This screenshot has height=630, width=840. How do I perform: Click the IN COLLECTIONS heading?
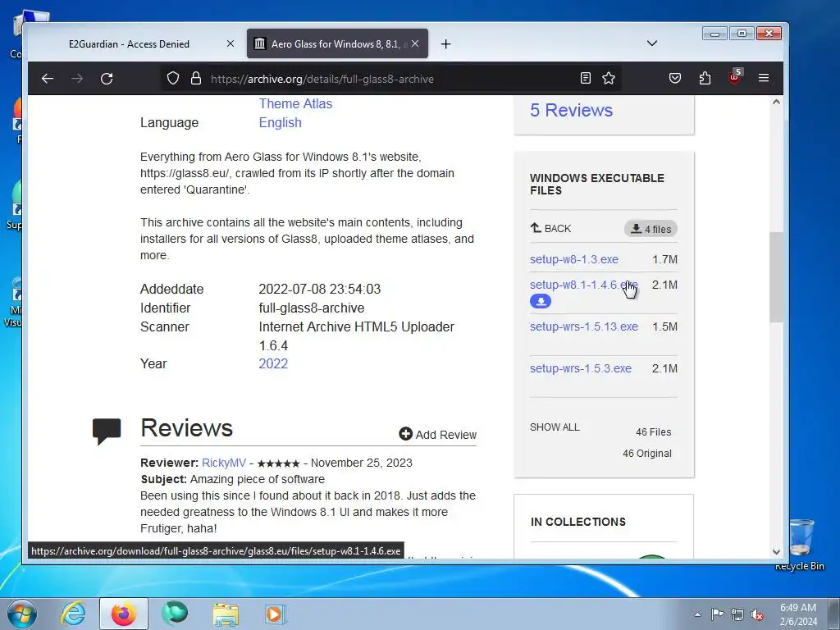click(578, 522)
